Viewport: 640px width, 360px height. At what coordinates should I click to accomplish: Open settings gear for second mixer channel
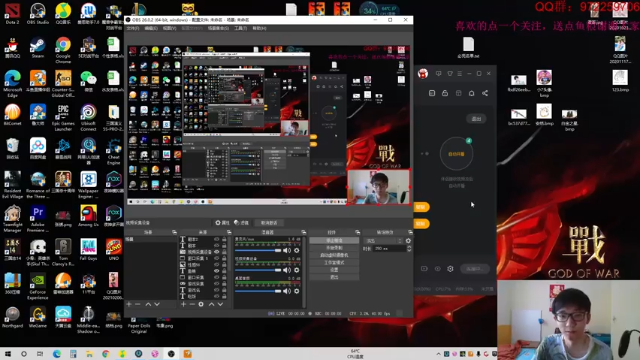[x=297, y=270]
